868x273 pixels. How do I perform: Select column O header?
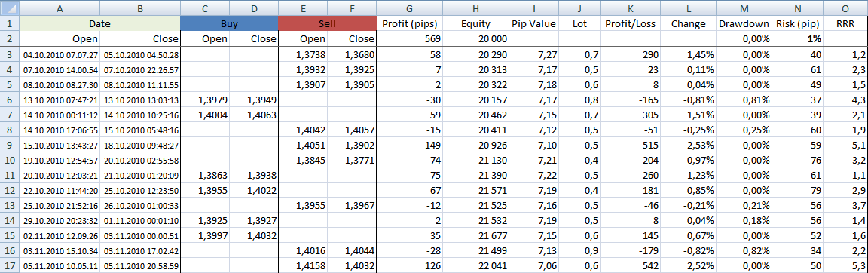[846, 8]
